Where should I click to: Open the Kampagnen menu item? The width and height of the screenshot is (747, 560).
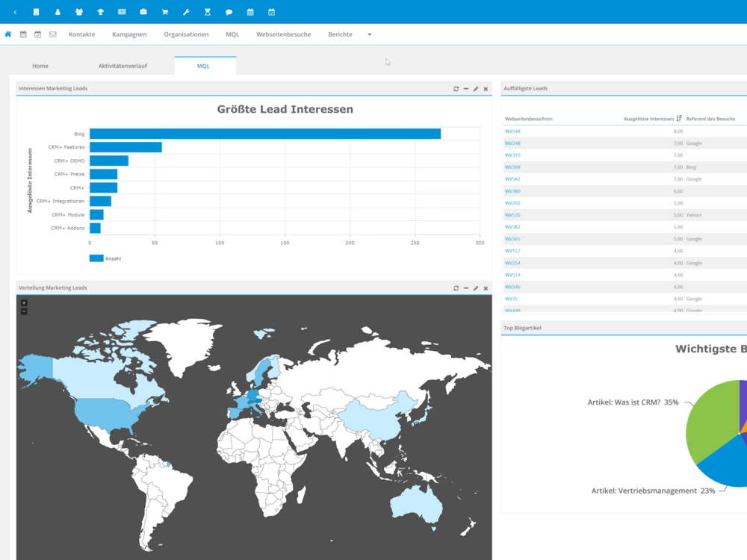(x=129, y=34)
